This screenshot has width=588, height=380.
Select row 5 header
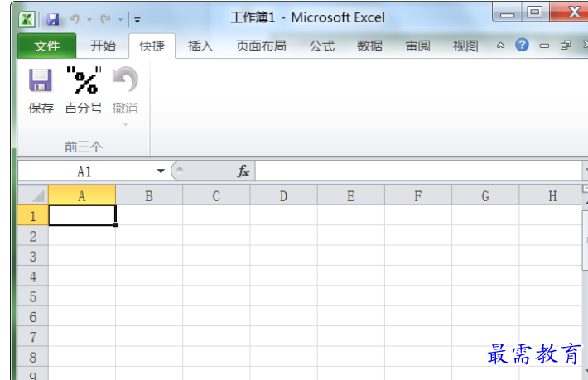[x=33, y=296]
